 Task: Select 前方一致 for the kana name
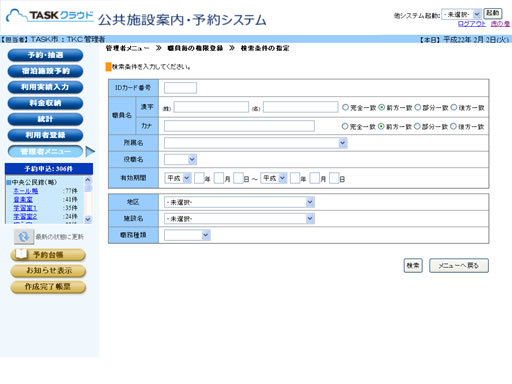381,126
